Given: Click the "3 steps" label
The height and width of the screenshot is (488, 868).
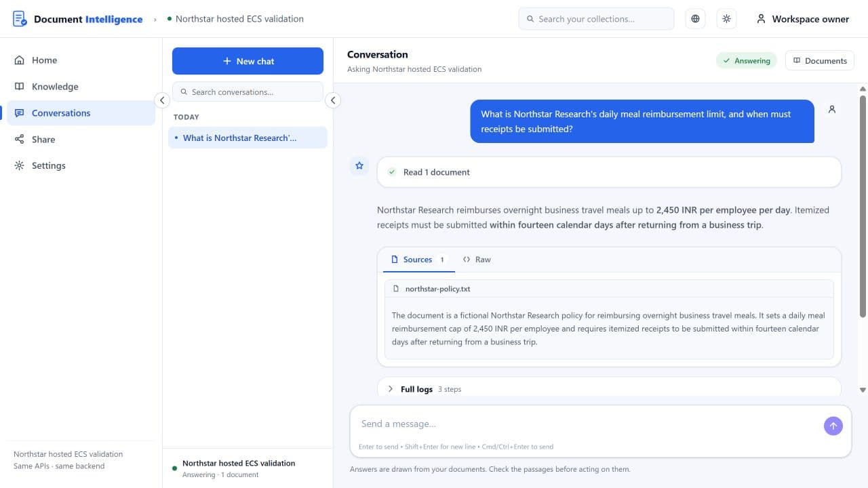Looking at the screenshot, I should coord(450,389).
